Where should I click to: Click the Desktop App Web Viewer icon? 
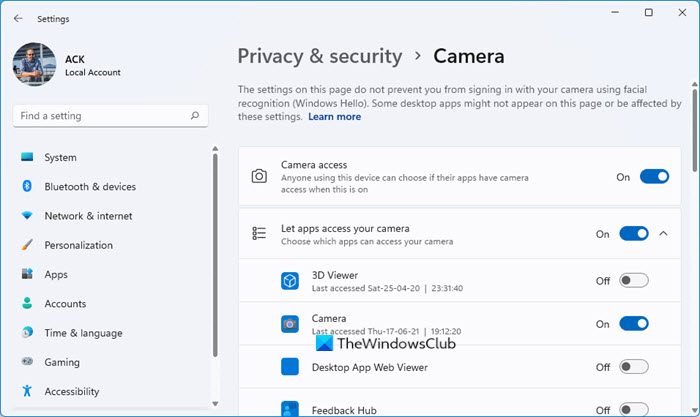[x=289, y=367]
